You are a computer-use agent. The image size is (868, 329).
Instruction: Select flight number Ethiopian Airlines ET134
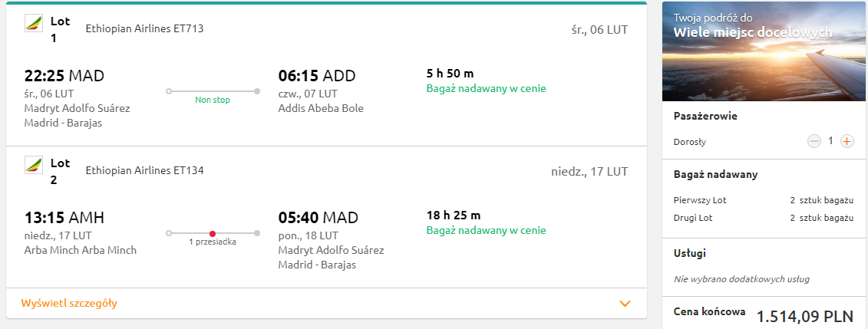[144, 170]
